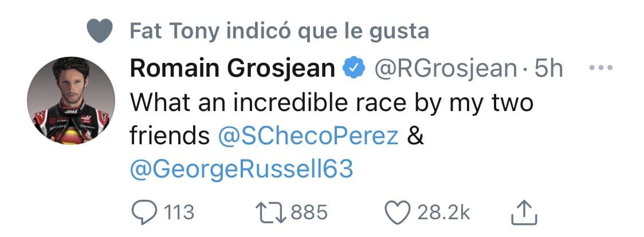The width and height of the screenshot is (644, 237).
Task: Click the 113 replies count
Action: coord(178,213)
